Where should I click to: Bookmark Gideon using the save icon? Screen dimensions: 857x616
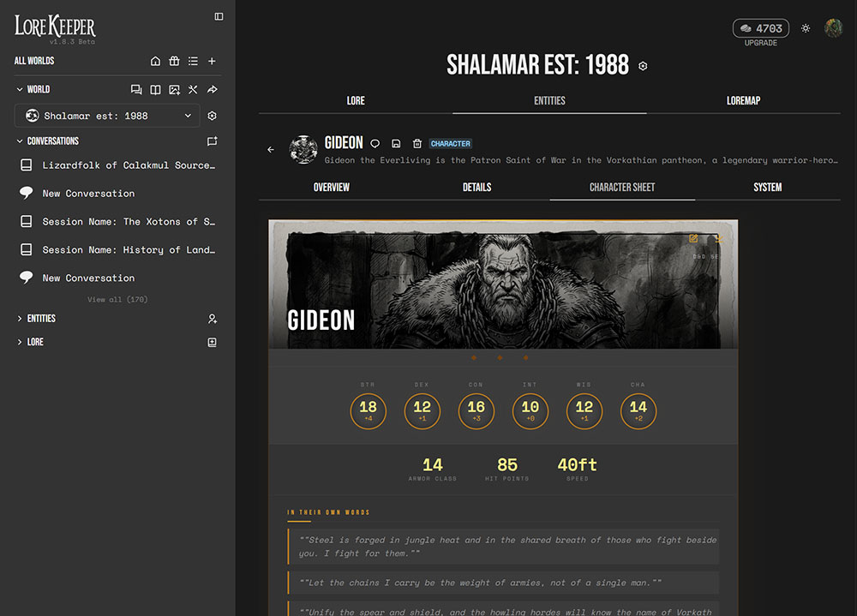[396, 143]
